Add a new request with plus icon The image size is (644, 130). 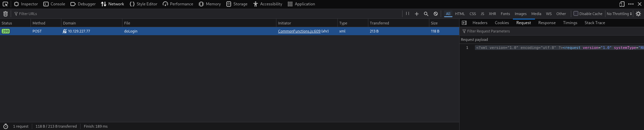pyautogui.click(x=417, y=14)
